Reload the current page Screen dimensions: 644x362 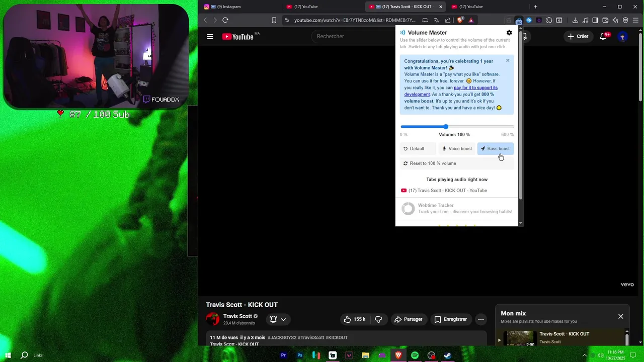point(225,20)
